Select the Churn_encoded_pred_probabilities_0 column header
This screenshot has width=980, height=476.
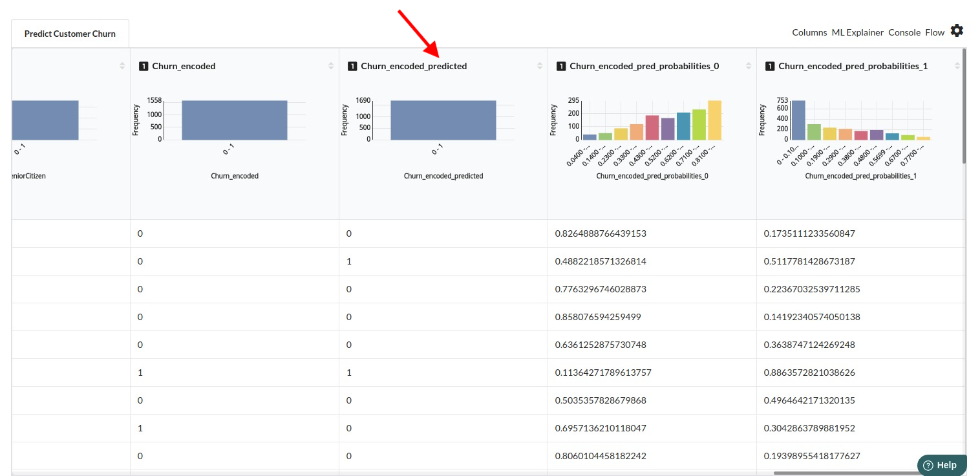click(x=644, y=66)
